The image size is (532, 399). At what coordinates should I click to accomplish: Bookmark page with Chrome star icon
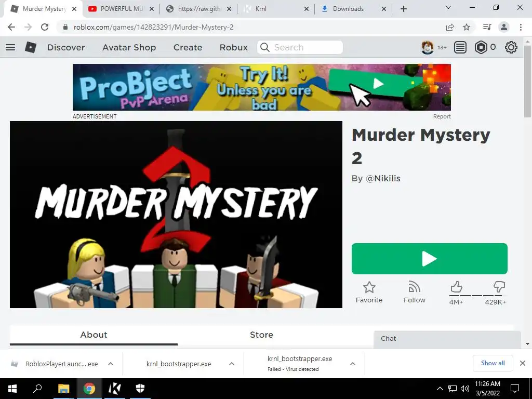467,27
